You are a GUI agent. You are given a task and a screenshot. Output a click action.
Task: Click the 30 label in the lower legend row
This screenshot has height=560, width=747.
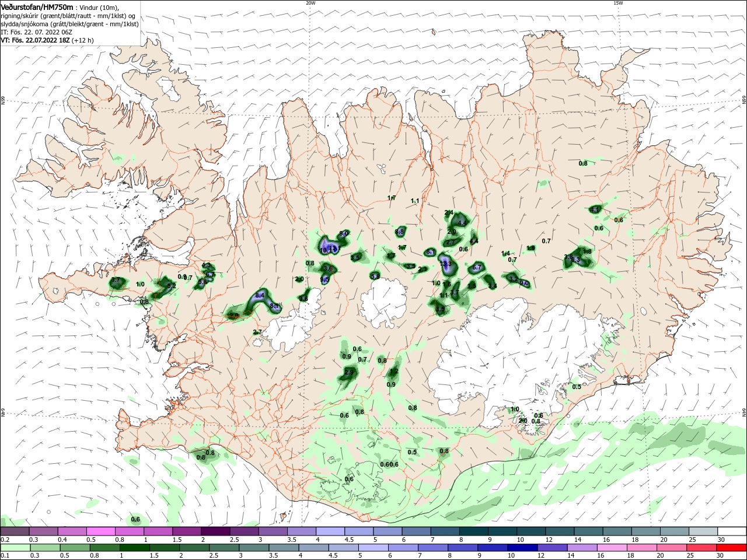click(x=720, y=556)
